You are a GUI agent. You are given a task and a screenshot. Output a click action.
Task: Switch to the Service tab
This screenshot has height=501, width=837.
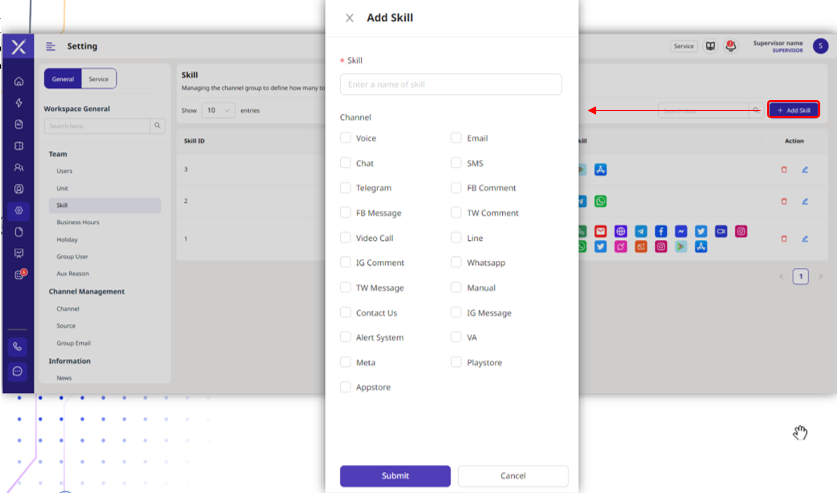pyautogui.click(x=98, y=79)
